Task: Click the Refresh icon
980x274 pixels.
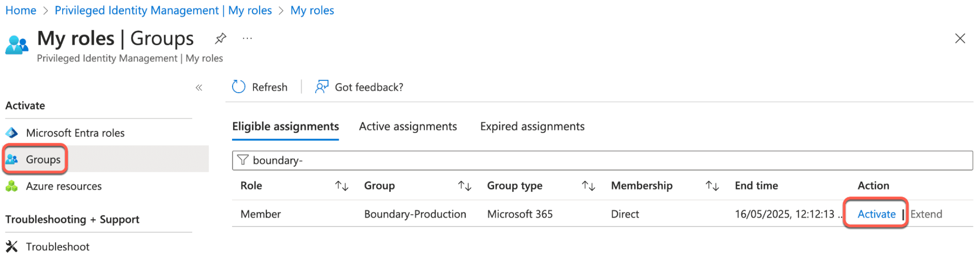Action: (x=239, y=87)
